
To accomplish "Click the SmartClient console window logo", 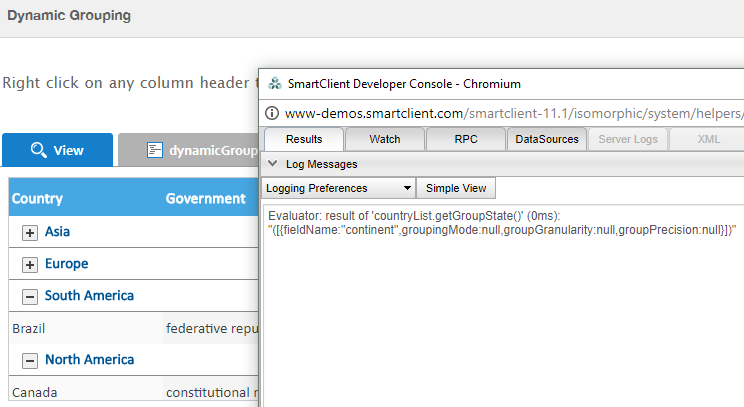I will [275, 84].
